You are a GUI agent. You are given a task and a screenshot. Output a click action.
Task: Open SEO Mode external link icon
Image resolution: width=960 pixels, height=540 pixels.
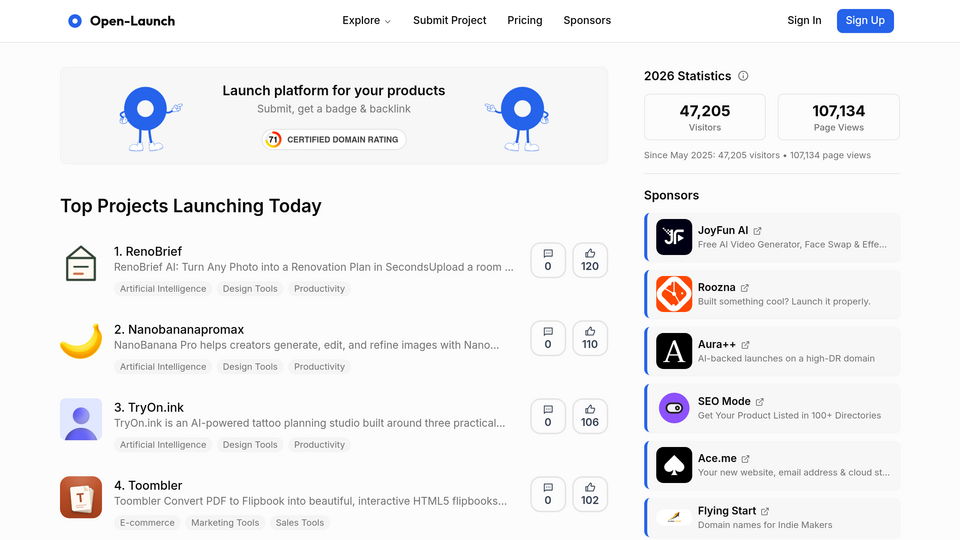point(760,402)
